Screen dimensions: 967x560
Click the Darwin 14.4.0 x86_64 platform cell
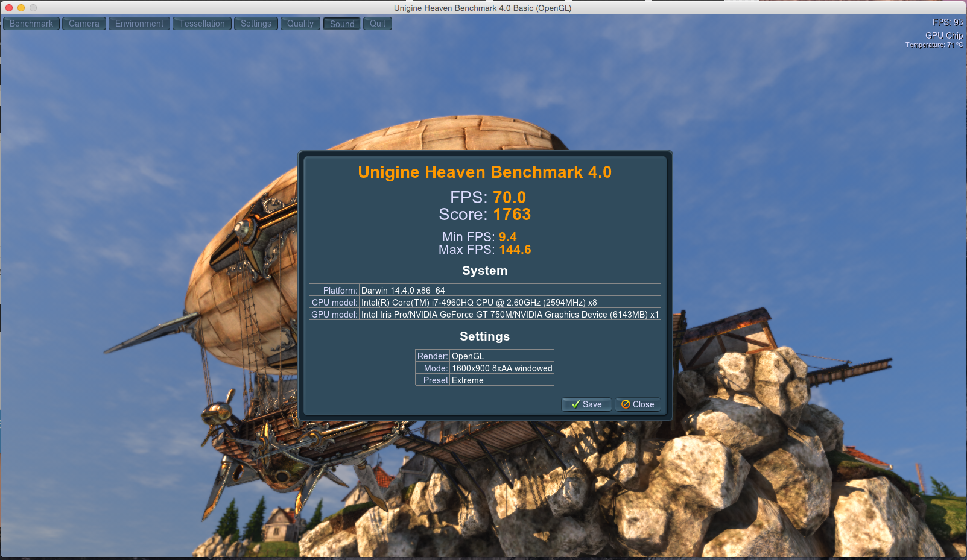click(x=510, y=290)
